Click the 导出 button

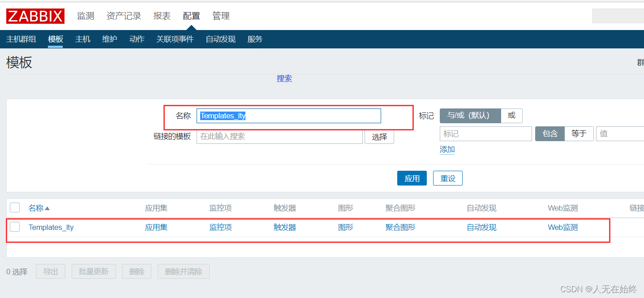pos(51,272)
